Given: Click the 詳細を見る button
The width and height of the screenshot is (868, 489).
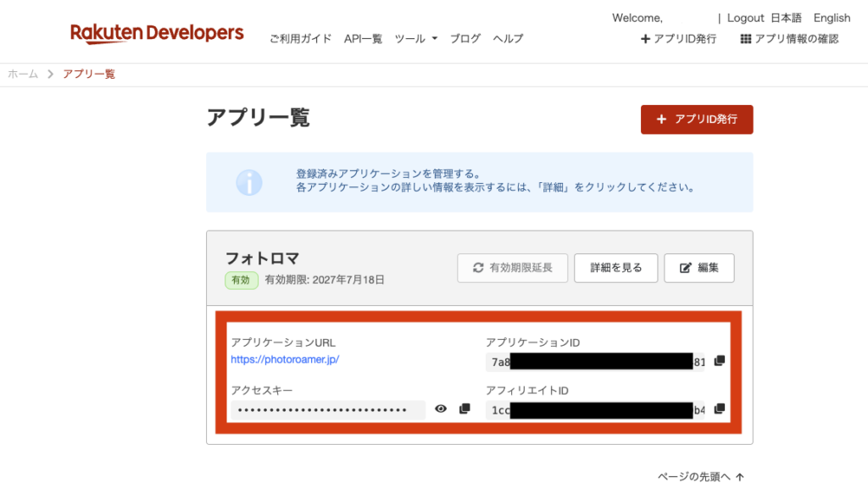Looking at the screenshot, I should click(x=616, y=269).
